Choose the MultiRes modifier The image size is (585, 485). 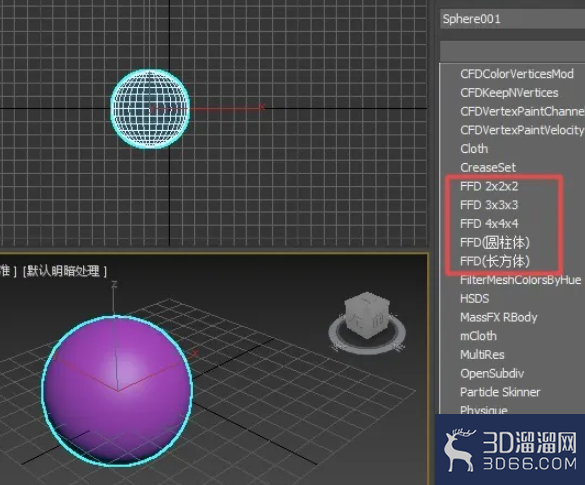482,354
